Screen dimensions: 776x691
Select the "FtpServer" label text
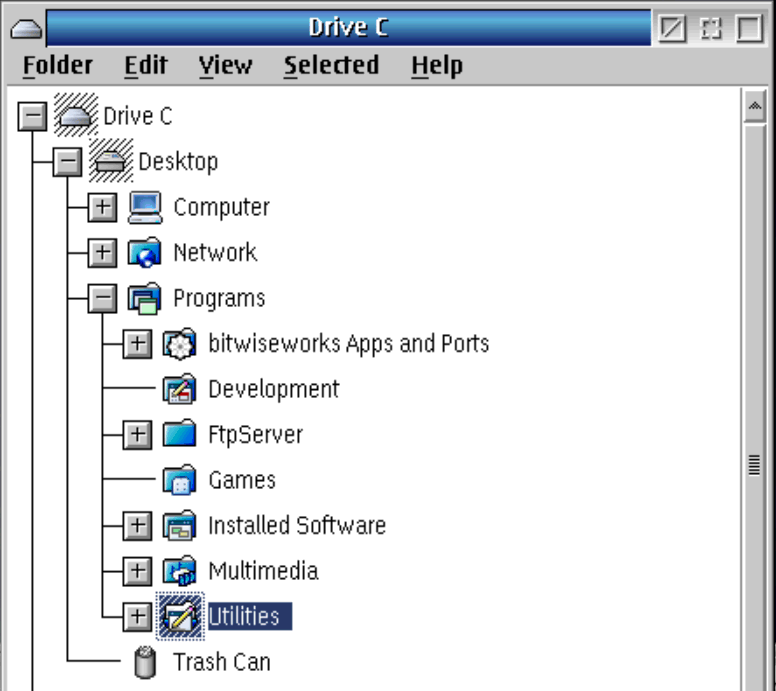coord(256,435)
